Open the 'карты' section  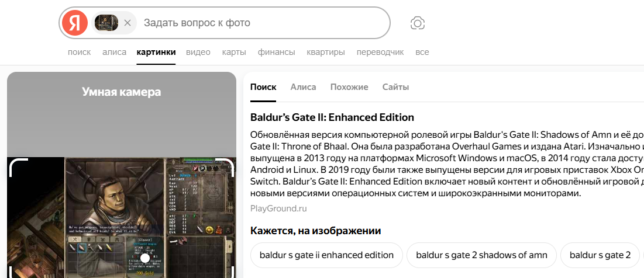[234, 52]
